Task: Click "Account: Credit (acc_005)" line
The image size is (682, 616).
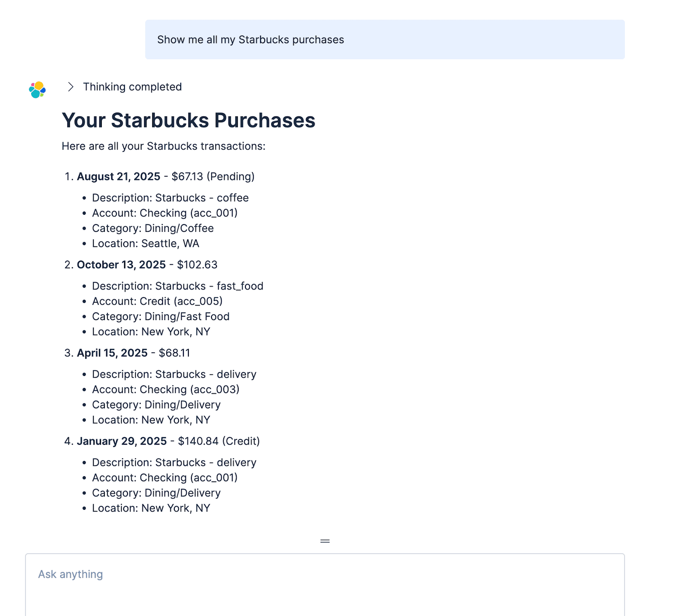Action: point(157,301)
